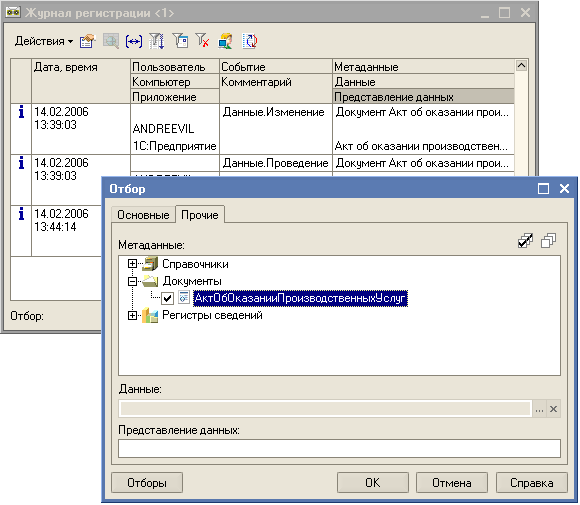Click the 1С:Предприятие application cell
580x505 pixels.
175,146
